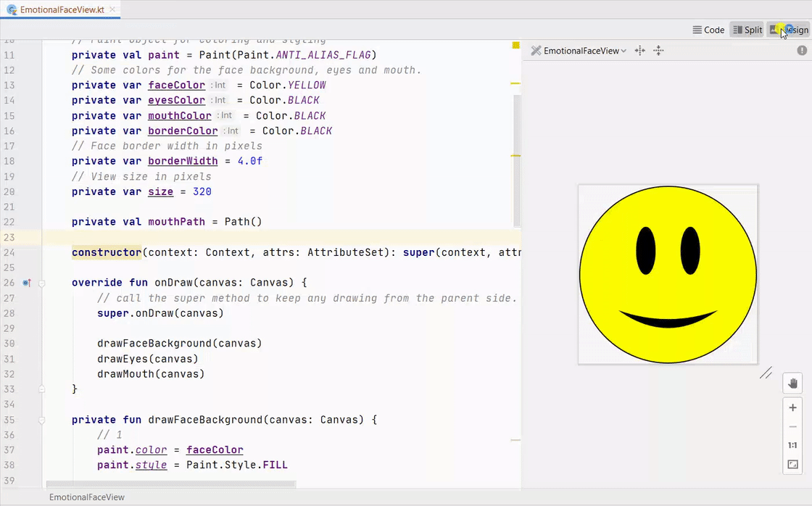Switch editor to Code view mode
Viewport: 812px width, 506px height.
(x=708, y=30)
